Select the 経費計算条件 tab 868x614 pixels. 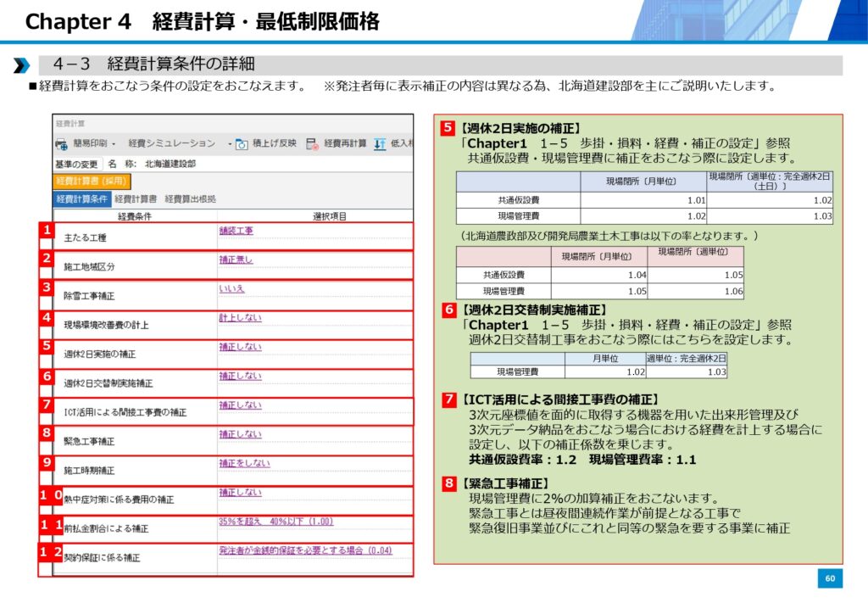82,198
